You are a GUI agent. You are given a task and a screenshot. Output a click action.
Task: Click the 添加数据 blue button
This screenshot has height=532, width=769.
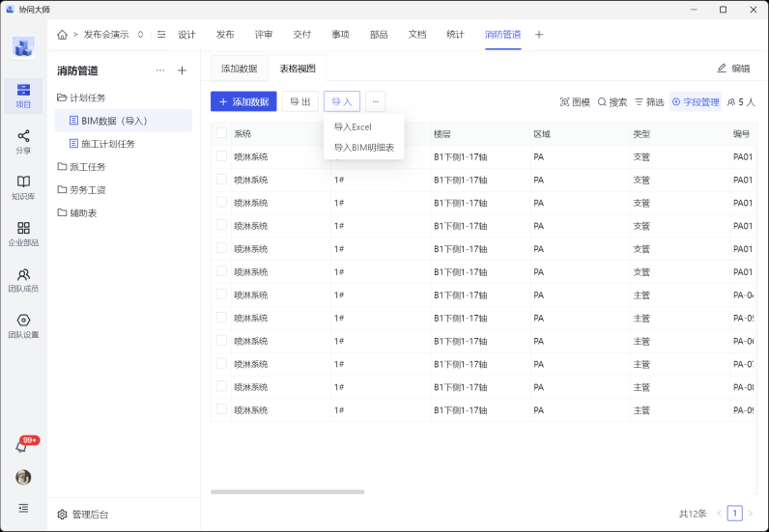[x=243, y=101]
